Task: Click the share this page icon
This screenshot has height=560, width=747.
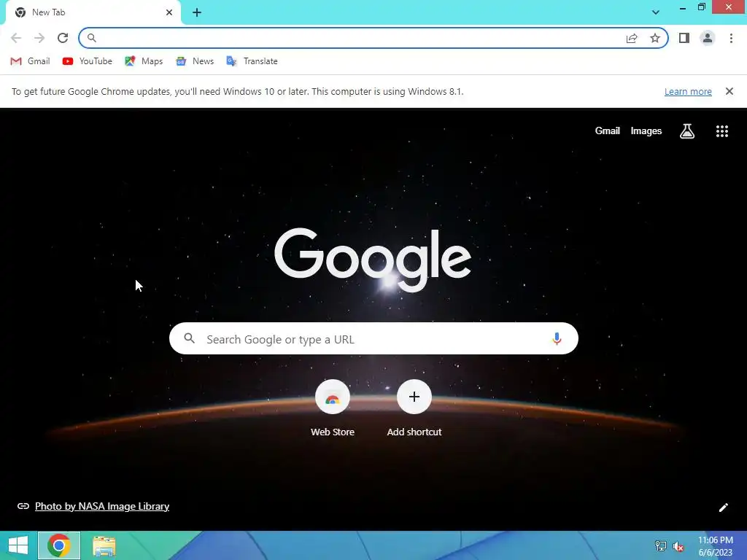Action: click(632, 38)
